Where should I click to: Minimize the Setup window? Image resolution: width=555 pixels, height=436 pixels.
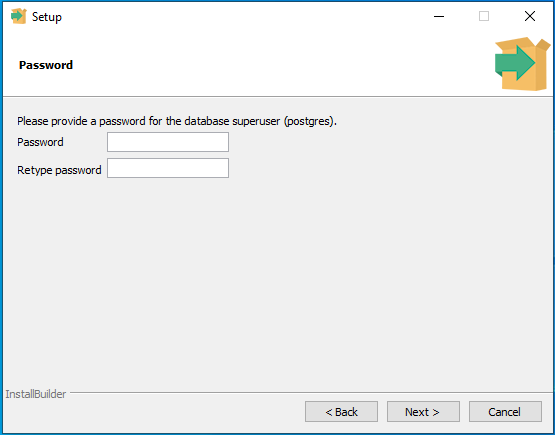(439, 16)
